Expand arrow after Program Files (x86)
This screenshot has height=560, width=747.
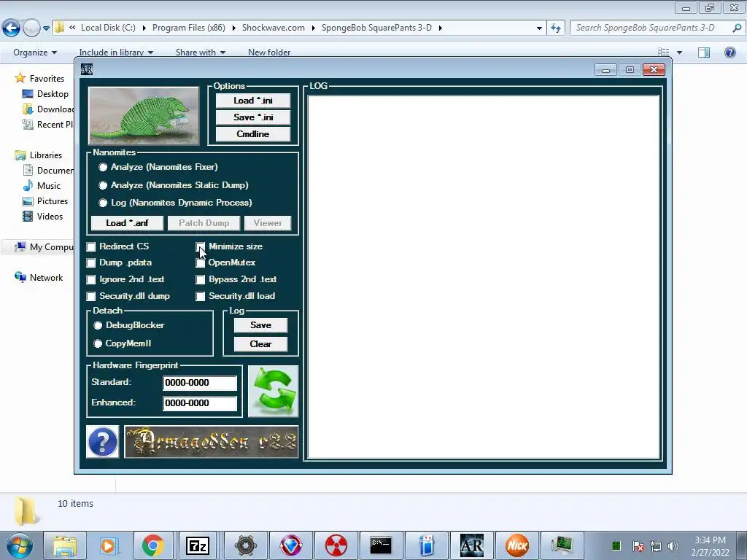point(233,28)
